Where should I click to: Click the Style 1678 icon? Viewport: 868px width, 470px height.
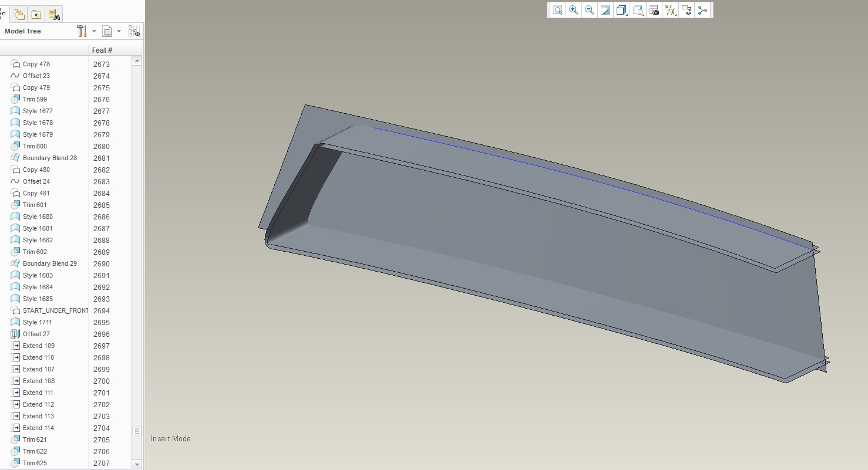pyautogui.click(x=15, y=123)
